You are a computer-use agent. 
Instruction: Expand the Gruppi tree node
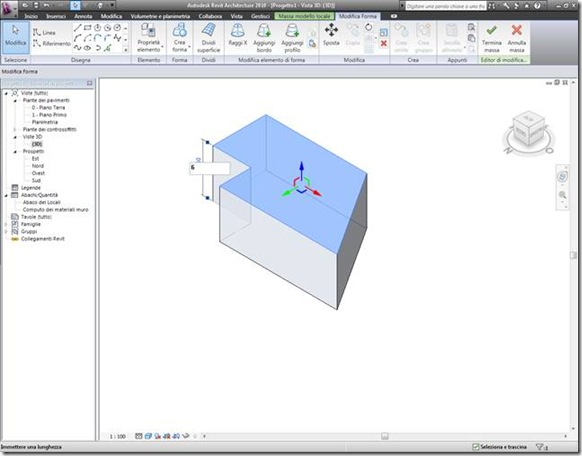point(6,232)
